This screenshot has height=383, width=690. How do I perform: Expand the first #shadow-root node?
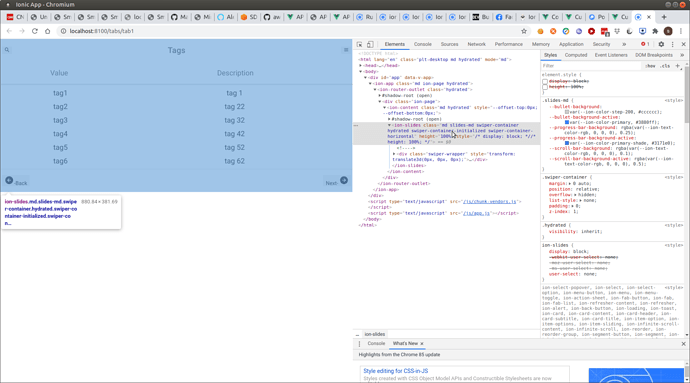[380, 96]
